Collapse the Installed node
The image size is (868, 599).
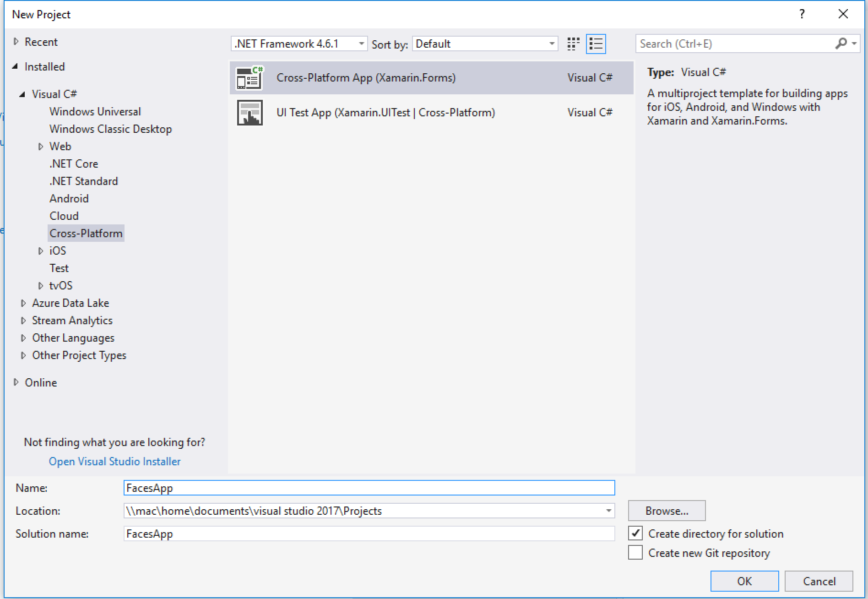[x=16, y=67]
